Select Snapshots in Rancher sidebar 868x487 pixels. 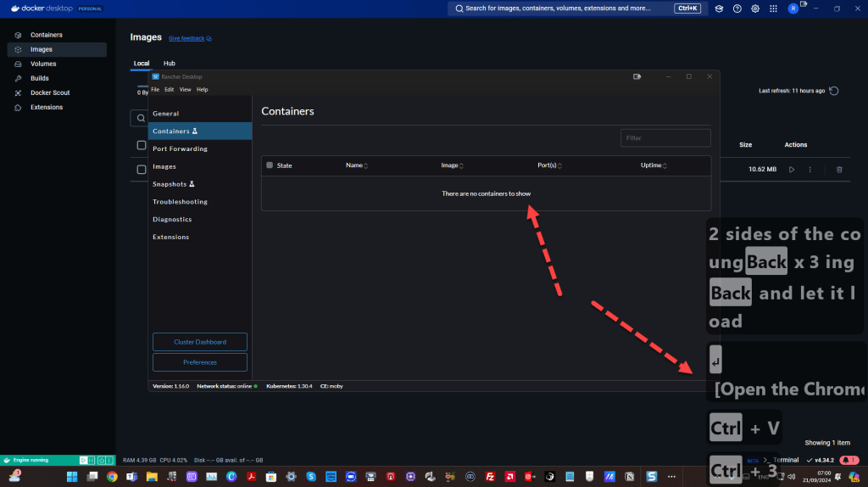(x=200, y=184)
